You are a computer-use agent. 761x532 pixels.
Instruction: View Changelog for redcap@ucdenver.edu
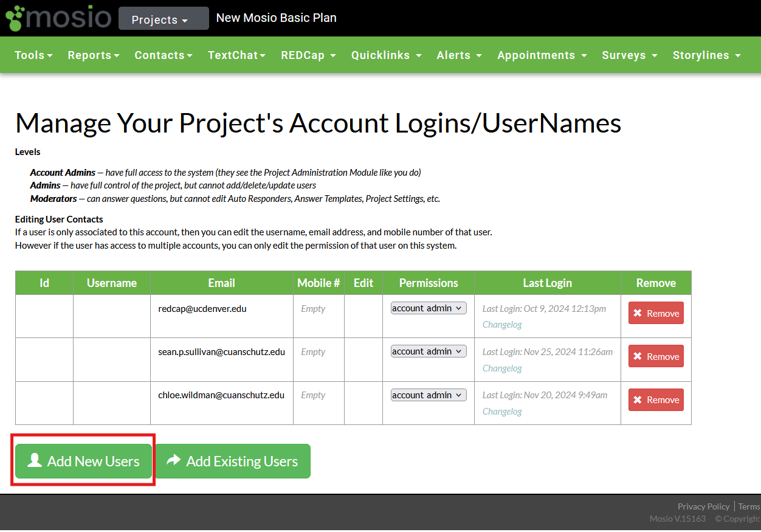click(502, 325)
